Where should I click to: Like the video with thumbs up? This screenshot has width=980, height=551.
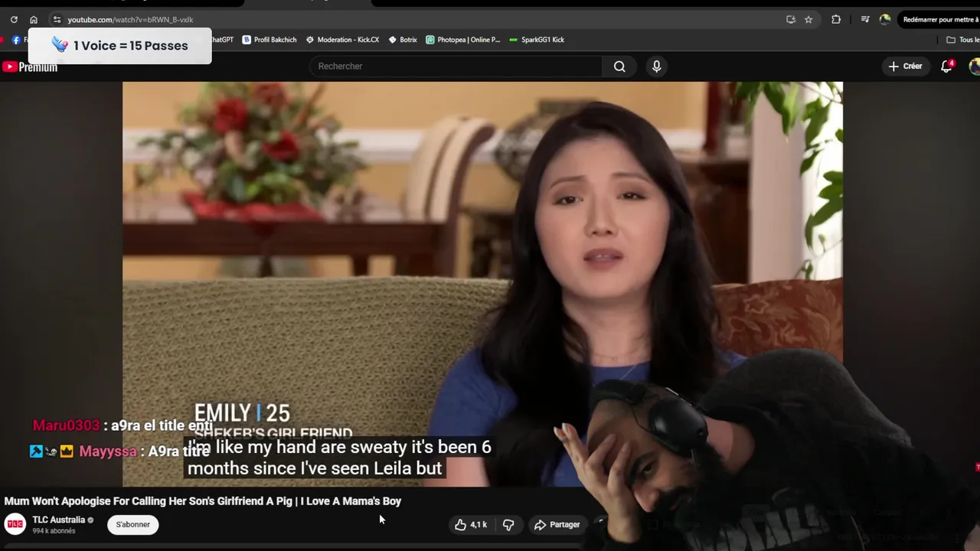coord(470,524)
